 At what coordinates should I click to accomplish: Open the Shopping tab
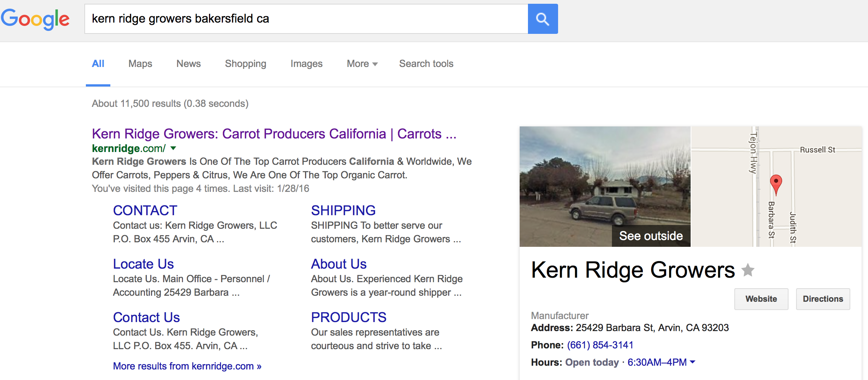tap(246, 64)
